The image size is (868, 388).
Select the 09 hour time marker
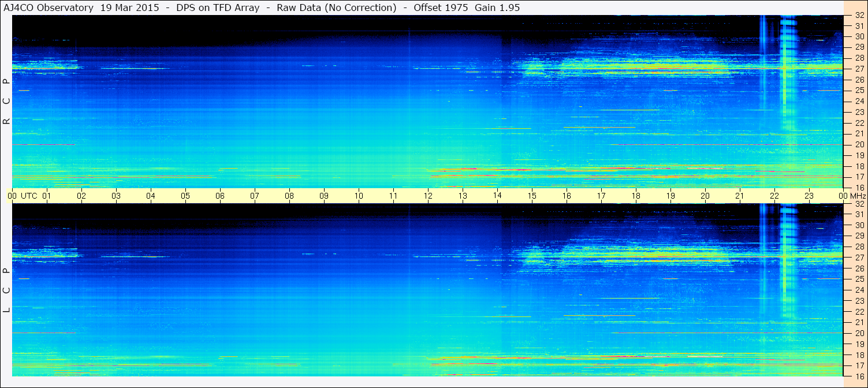[324, 196]
